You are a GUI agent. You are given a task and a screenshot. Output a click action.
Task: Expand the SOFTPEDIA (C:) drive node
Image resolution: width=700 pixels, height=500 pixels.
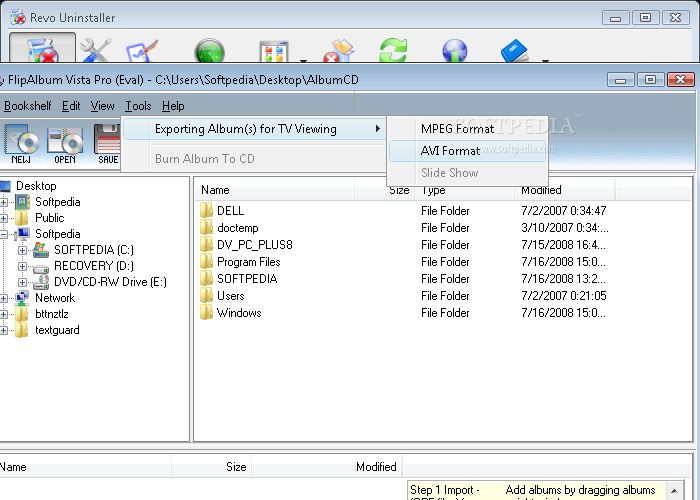pyautogui.click(x=22, y=250)
